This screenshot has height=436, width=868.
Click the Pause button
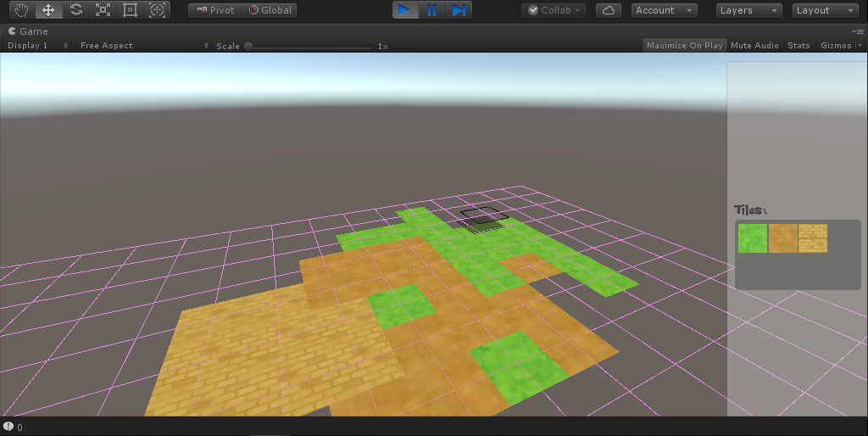(431, 10)
